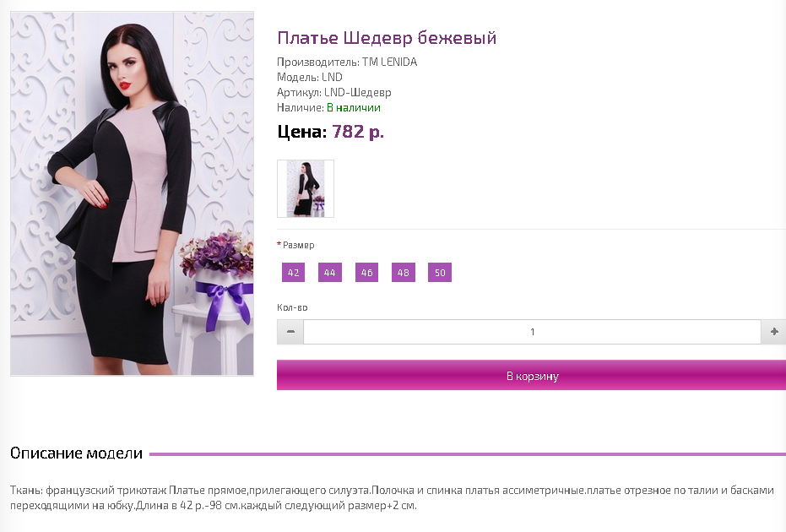Image resolution: width=786 pixels, height=532 pixels.
Task: Open the back-view dress thumbnail
Action: [306, 189]
